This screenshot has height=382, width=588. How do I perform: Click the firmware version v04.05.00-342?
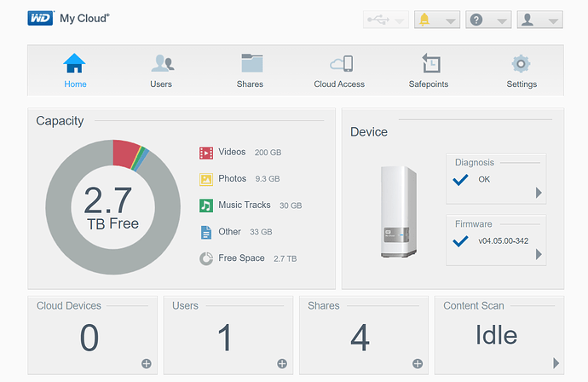tap(504, 241)
